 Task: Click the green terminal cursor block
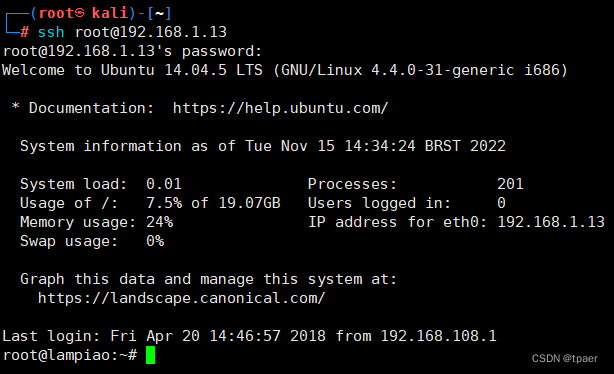(x=150, y=355)
